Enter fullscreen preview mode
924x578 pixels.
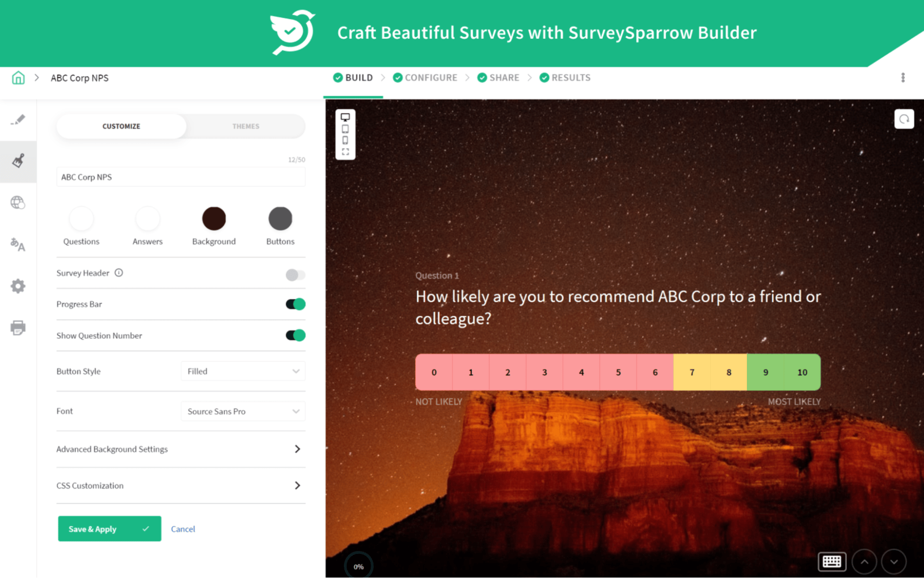(x=345, y=151)
